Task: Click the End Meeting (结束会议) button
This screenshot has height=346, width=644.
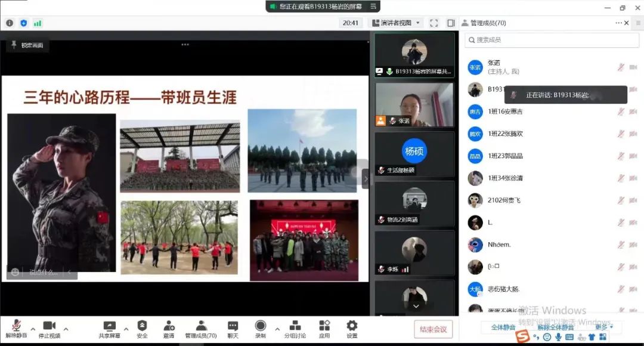Action: (434, 329)
